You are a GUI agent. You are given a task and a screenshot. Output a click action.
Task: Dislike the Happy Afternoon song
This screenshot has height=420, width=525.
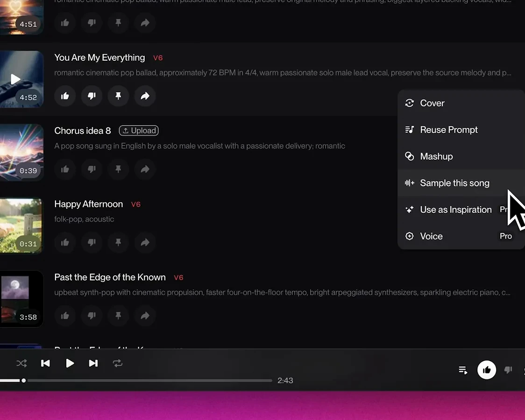[92, 243]
